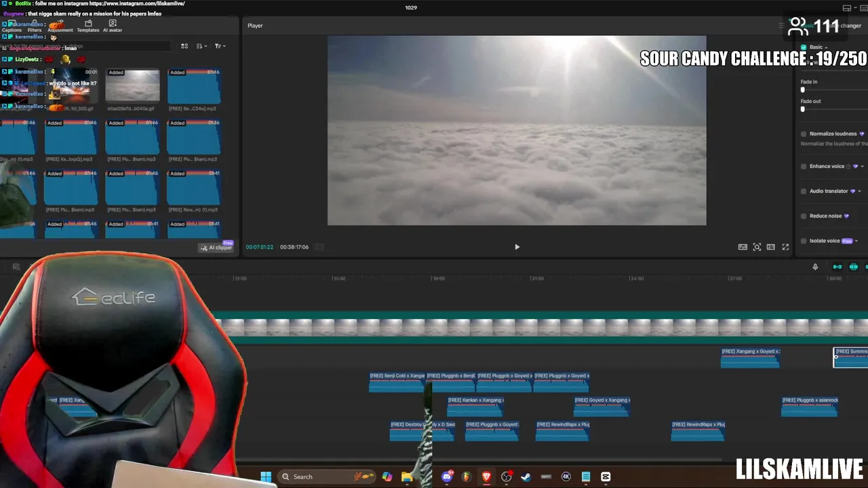
Task: Open the media filter dropdown
Action: click(x=220, y=46)
